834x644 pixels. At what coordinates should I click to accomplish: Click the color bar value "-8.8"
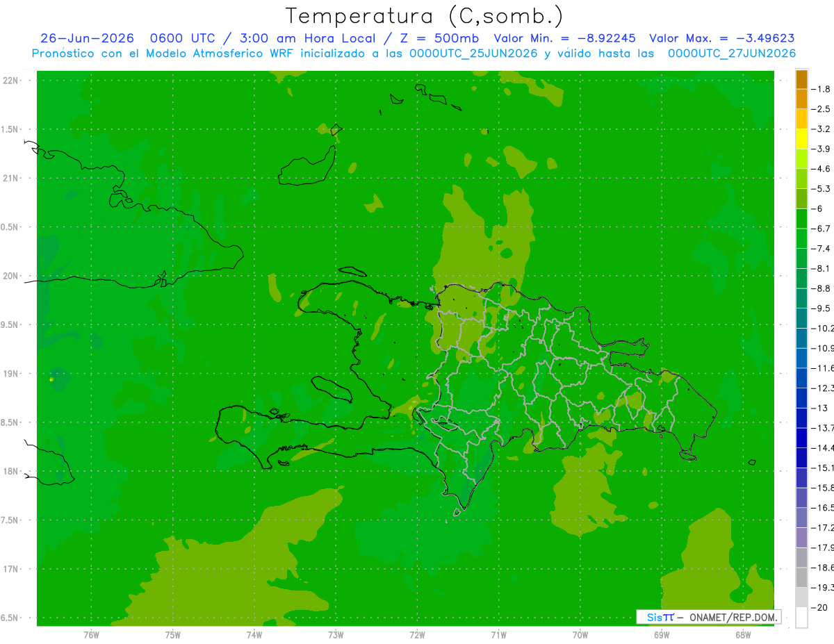click(x=821, y=288)
